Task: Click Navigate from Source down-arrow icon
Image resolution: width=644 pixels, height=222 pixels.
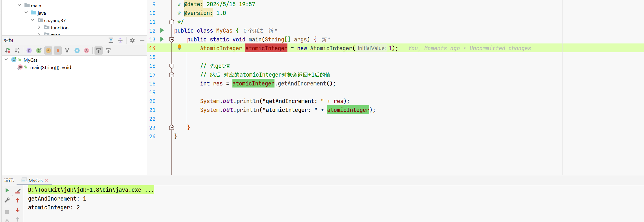Action: point(108,51)
